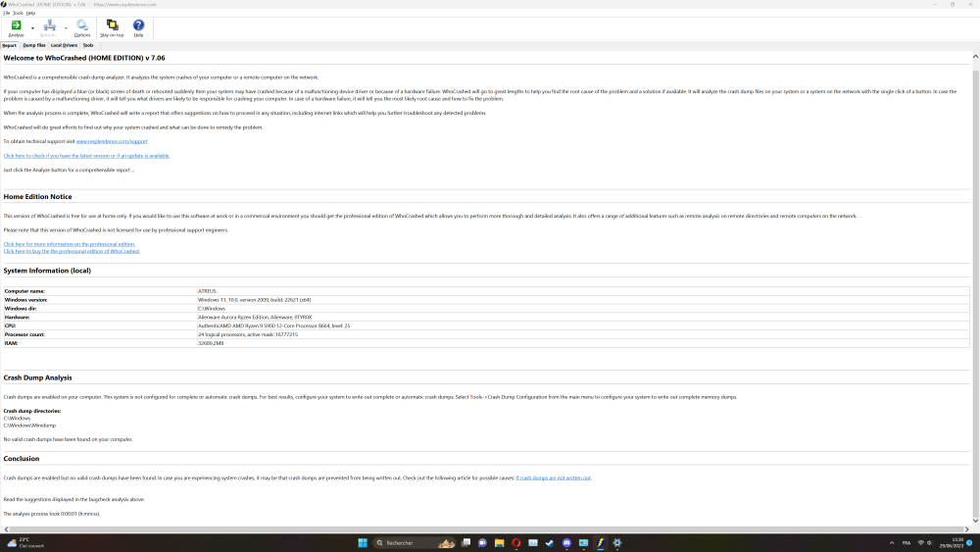Click the WhoCrashed app icon in title bar

[x=4, y=4]
